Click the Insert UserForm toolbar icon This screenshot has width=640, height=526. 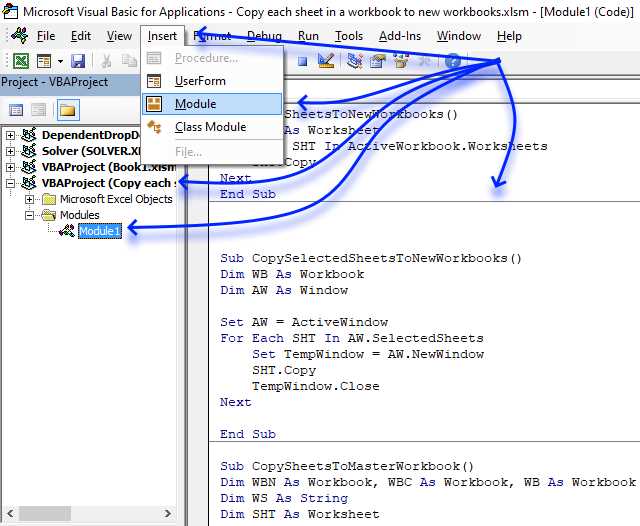coord(44,61)
